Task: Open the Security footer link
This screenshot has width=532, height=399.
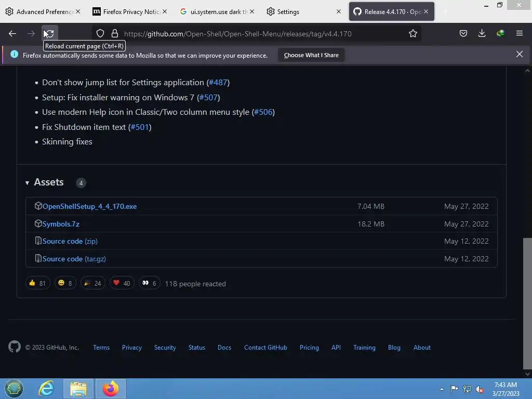Action: [x=165, y=348]
